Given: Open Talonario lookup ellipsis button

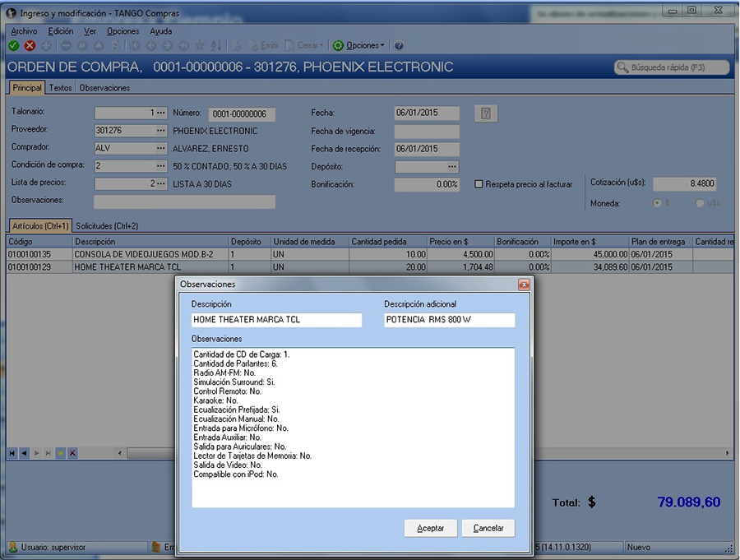Looking at the screenshot, I should [x=161, y=113].
